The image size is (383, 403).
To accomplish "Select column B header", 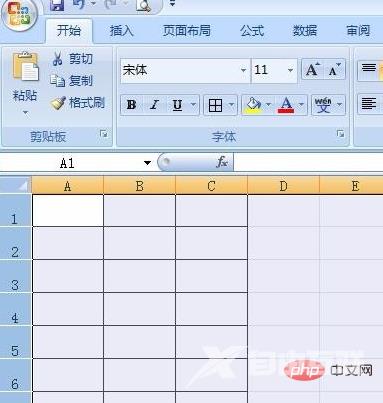I will click(140, 185).
